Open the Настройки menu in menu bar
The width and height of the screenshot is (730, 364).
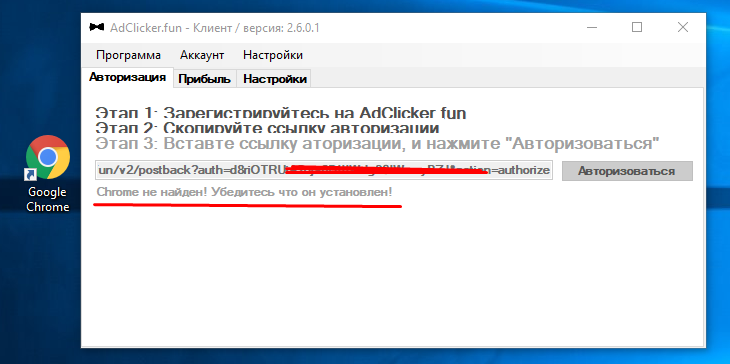273,55
